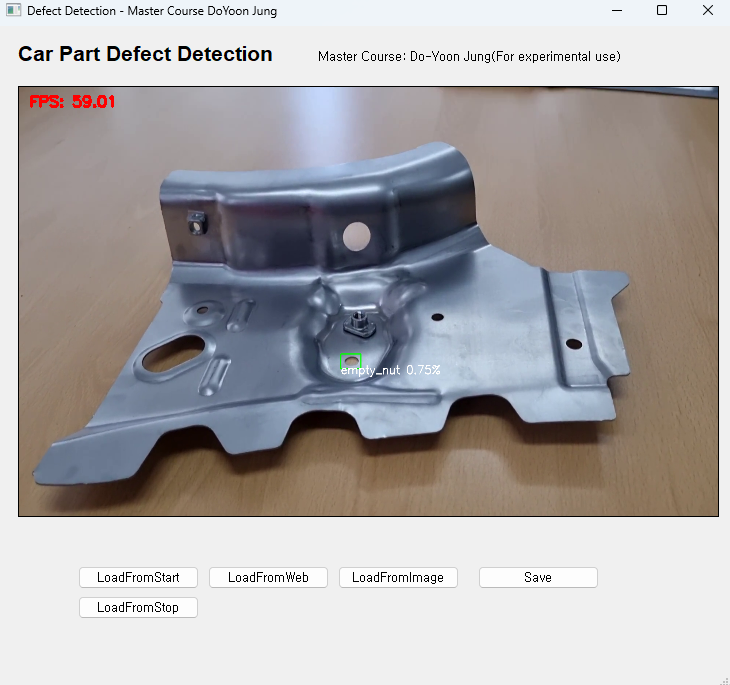Open an image with LoadFromImage
This screenshot has height=685, width=730.
398,577
